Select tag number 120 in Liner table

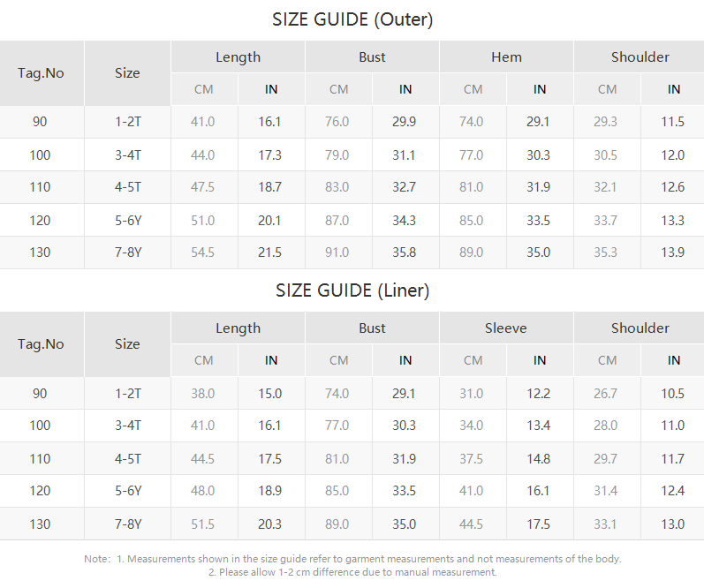pyautogui.click(x=41, y=491)
